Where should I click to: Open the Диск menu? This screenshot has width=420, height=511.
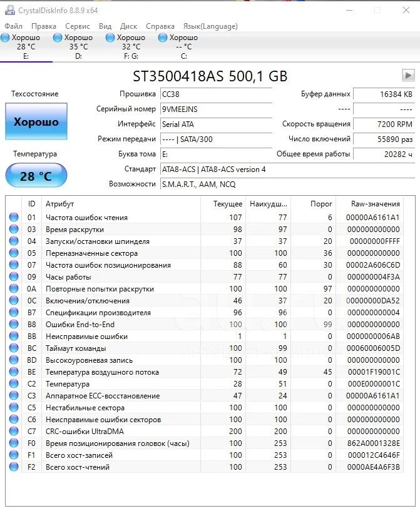[x=128, y=26]
